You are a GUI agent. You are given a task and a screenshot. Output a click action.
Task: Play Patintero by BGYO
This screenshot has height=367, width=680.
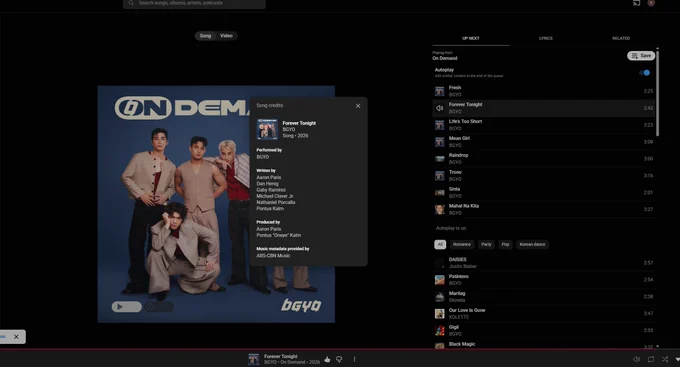tap(544, 280)
